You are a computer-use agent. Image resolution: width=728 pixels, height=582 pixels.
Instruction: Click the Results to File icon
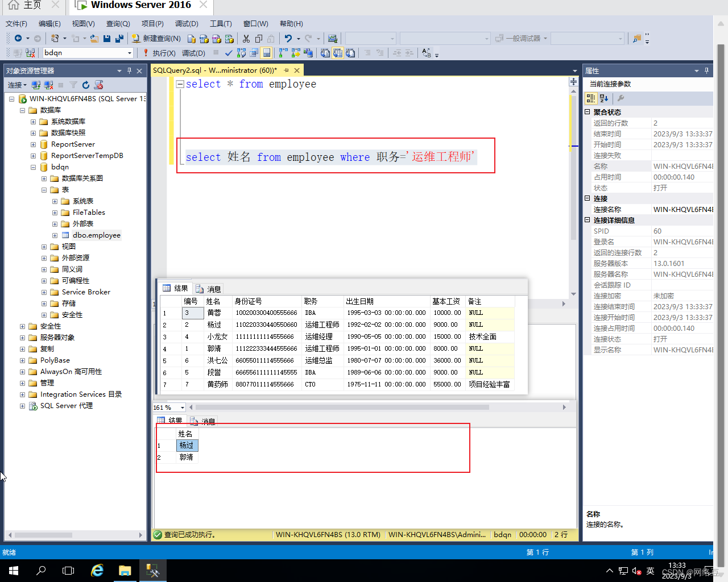click(350, 53)
